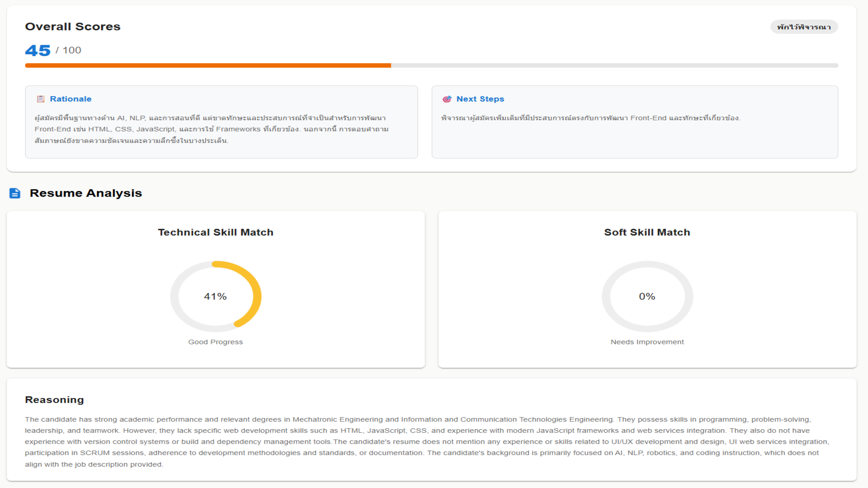This screenshot has height=488, width=868.
Task: Click the Thai status badge at top right
Action: pyautogui.click(x=804, y=27)
